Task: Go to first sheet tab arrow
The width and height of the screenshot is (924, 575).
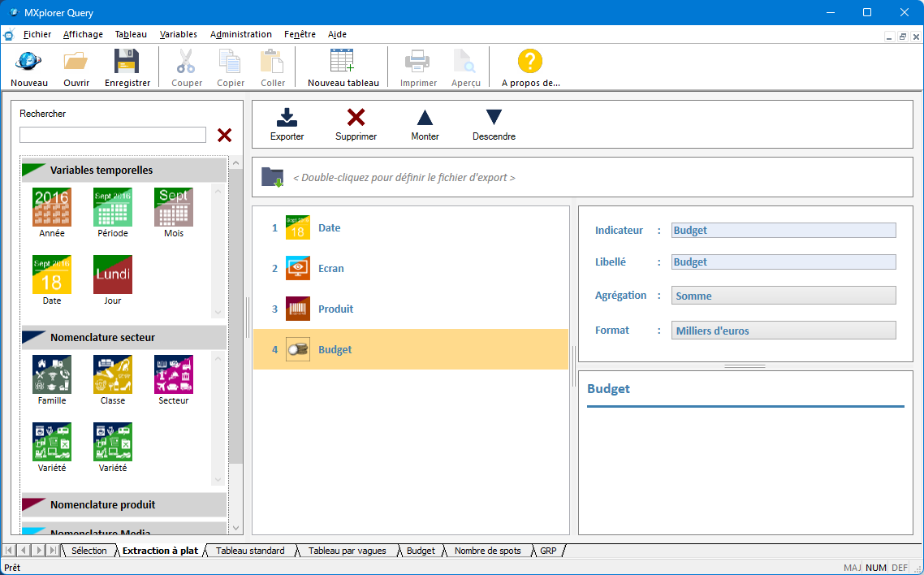Action: point(9,551)
